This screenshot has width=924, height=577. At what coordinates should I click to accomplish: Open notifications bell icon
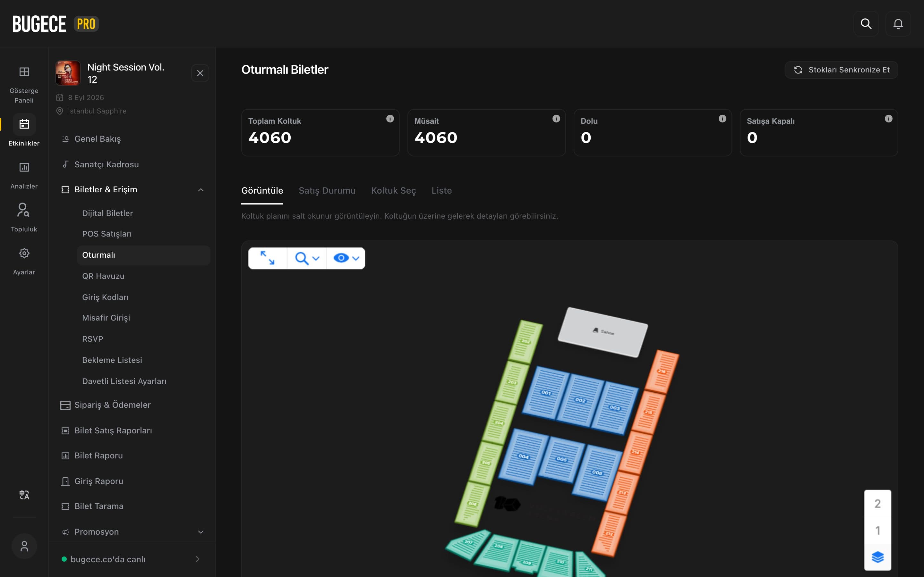898,24
